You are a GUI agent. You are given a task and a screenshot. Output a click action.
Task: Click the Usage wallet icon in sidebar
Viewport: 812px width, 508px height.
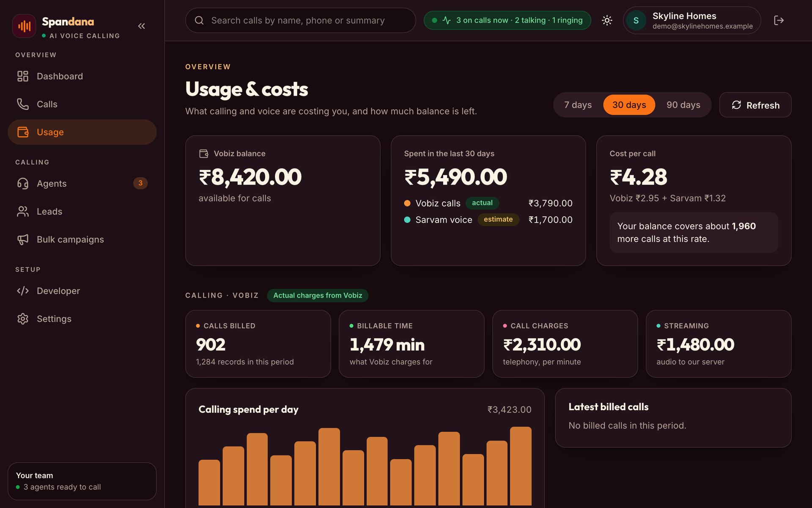pyautogui.click(x=23, y=132)
